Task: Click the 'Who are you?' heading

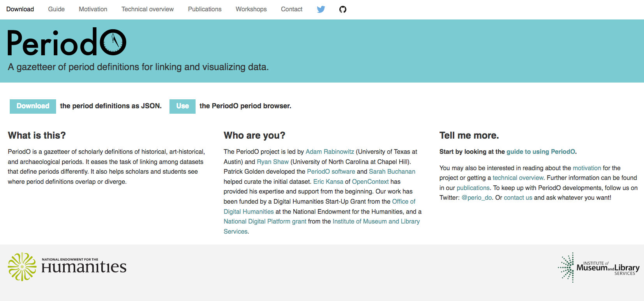Action: 254,136
